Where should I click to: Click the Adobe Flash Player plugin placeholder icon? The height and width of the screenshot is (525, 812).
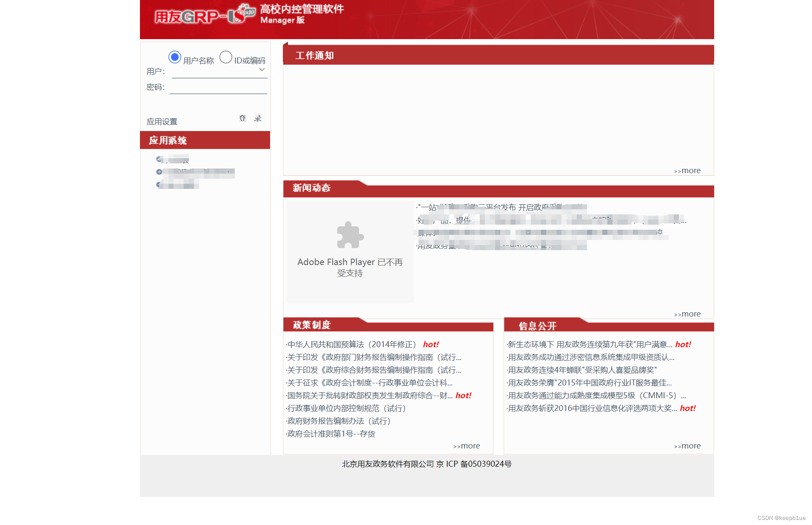point(350,235)
